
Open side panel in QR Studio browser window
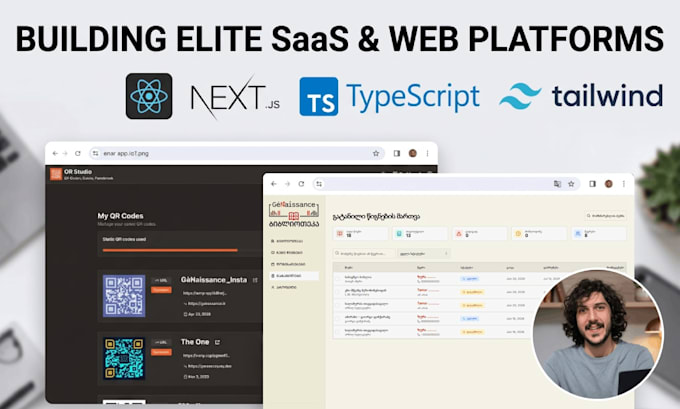tap(397, 153)
